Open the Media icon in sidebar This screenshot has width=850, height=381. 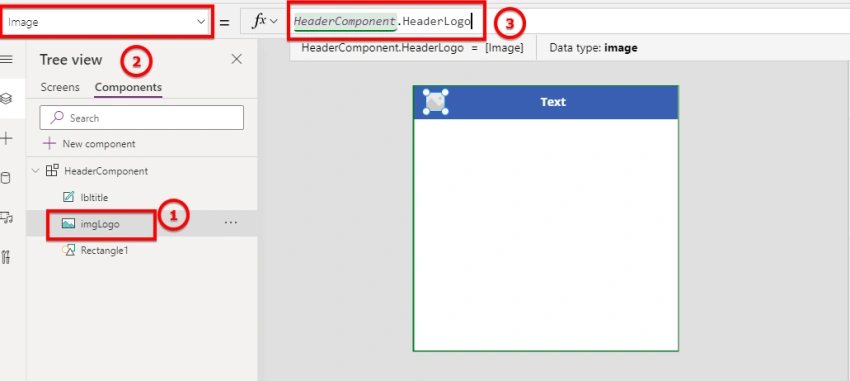pyautogui.click(x=7, y=218)
